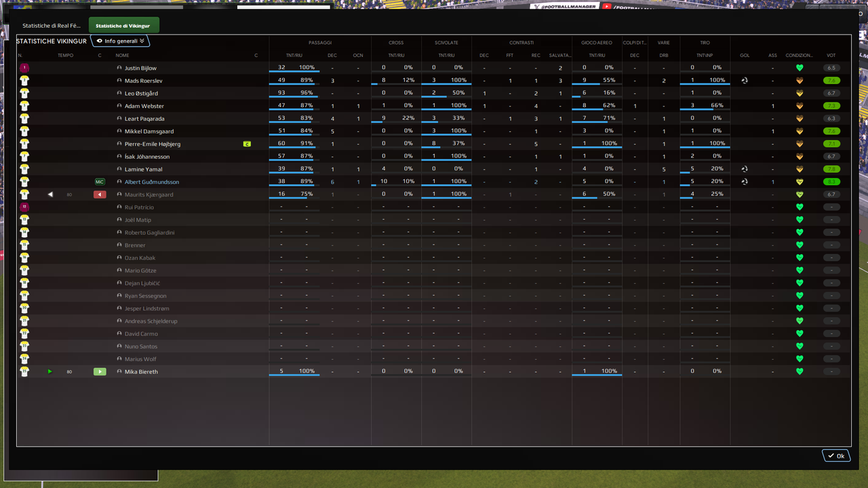
Task: Sort by the VOT rating column header
Action: pos(831,55)
